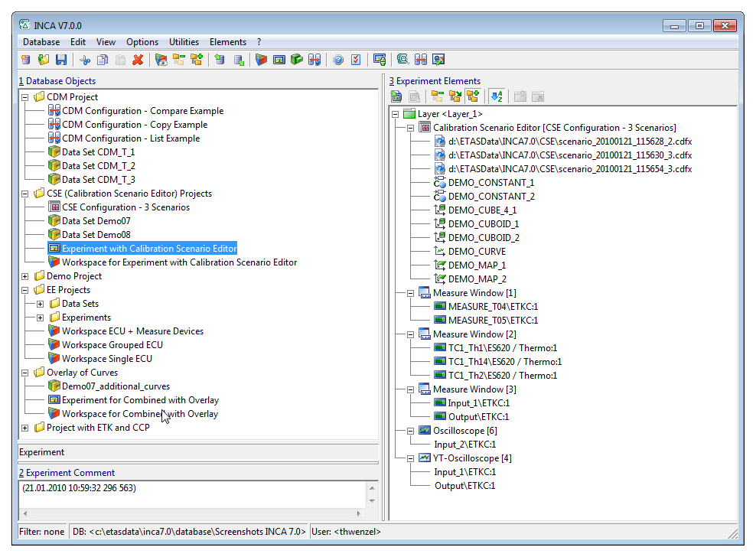
Task: Click expand-all icon with green plus in Experiment Elements
Action: [x=473, y=96]
